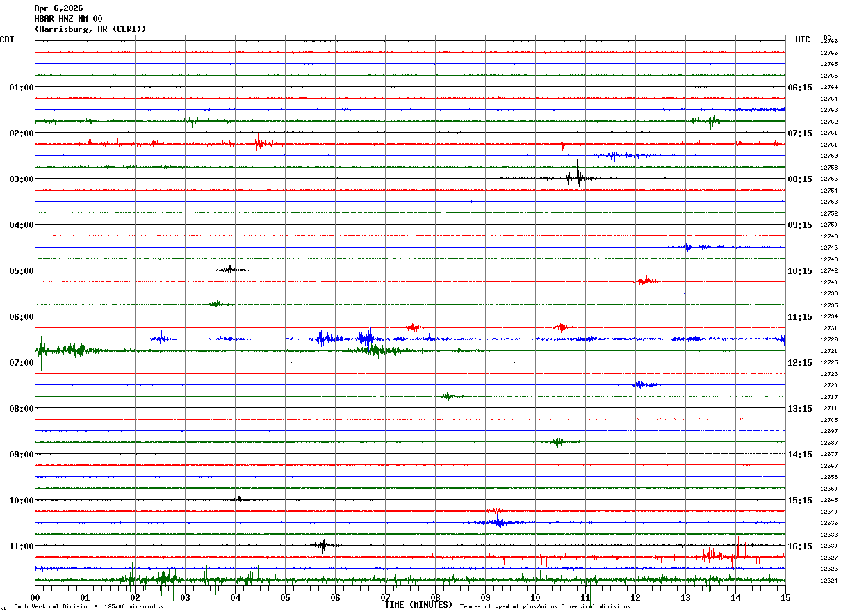Click the UTC time zone label

click(x=803, y=40)
